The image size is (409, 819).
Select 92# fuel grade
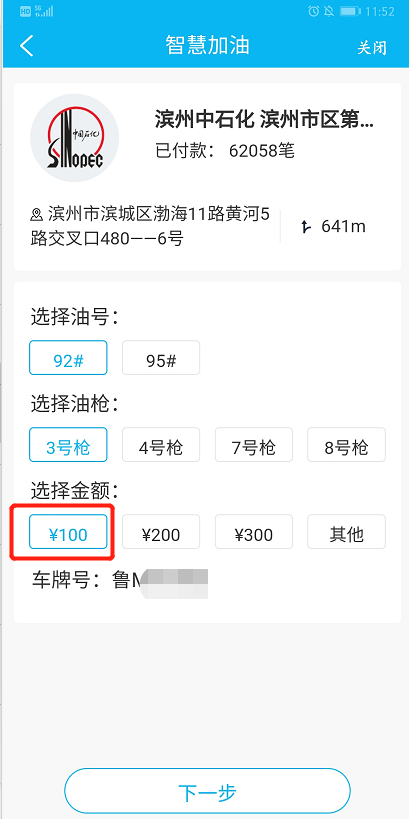tap(68, 358)
